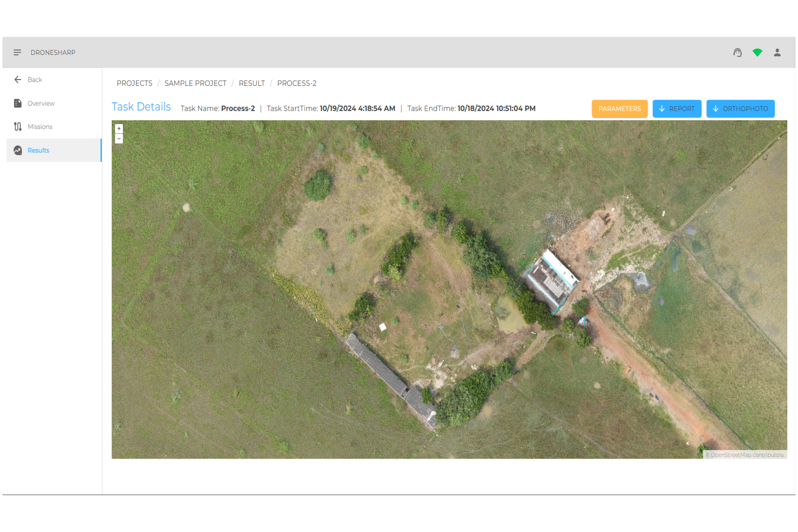
Task: Navigate to PROJECTS breadcrumb
Action: [134, 83]
